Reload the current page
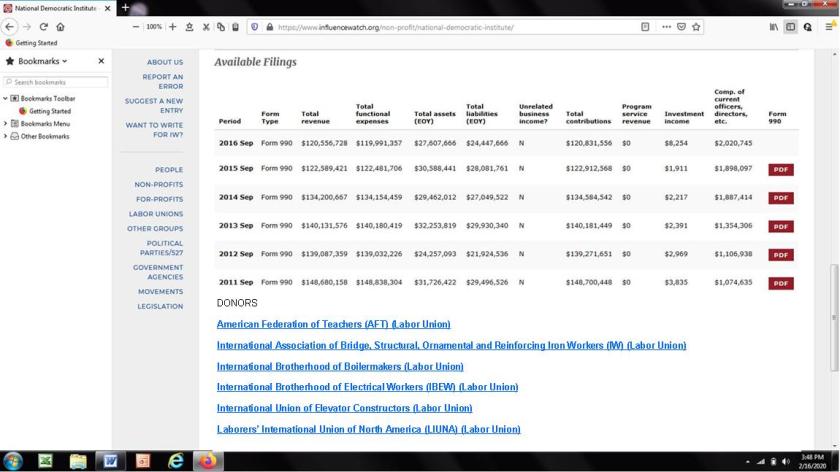The width and height of the screenshot is (840, 472). (43, 27)
